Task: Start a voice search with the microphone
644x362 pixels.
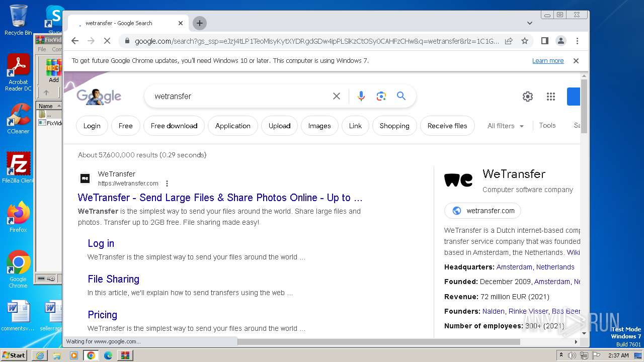Action: pos(361,96)
